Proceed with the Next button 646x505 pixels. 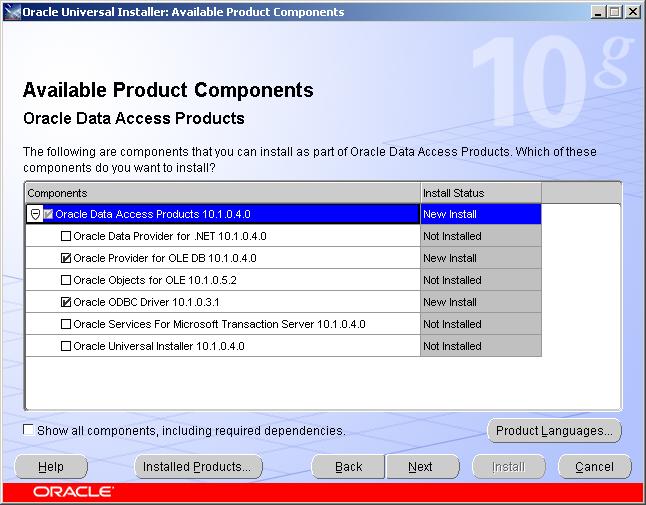click(x=422, y=467)
